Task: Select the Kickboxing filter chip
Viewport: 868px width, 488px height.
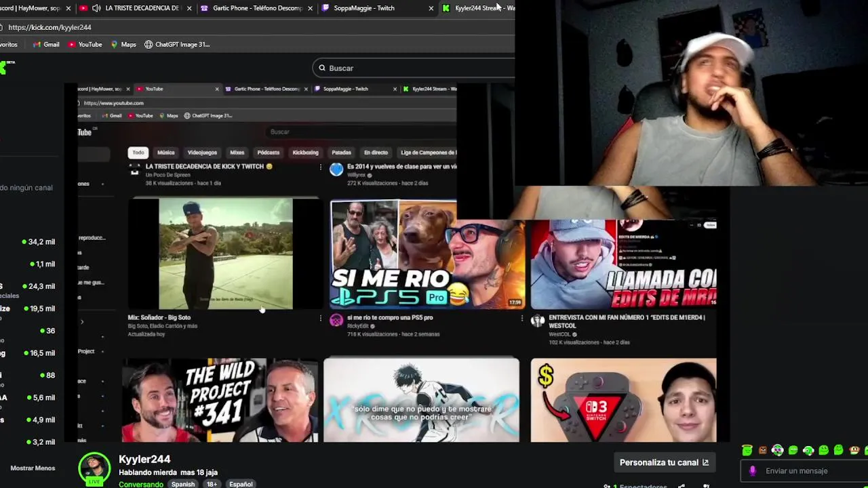Action: 305,152
